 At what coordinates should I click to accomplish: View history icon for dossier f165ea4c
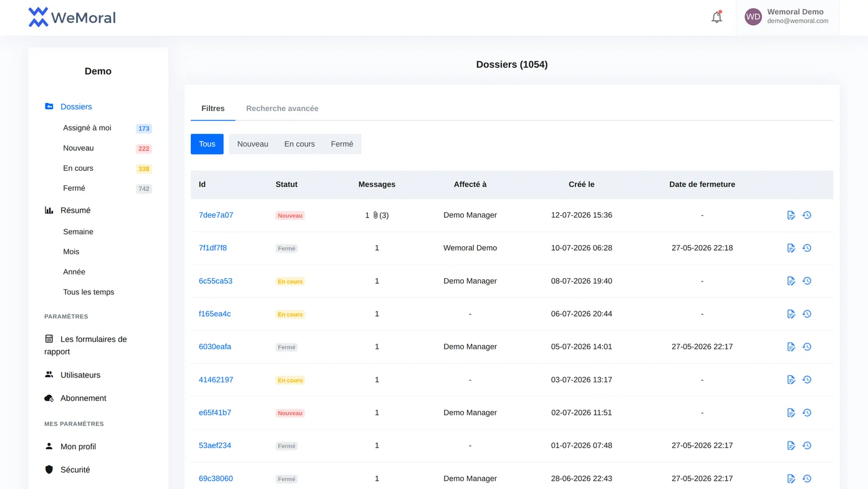pos(807,314)
